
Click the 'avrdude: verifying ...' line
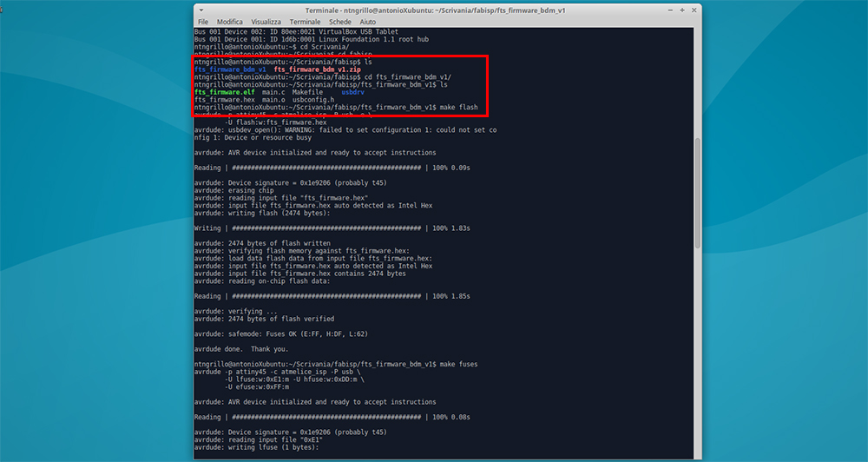point(236,311)
